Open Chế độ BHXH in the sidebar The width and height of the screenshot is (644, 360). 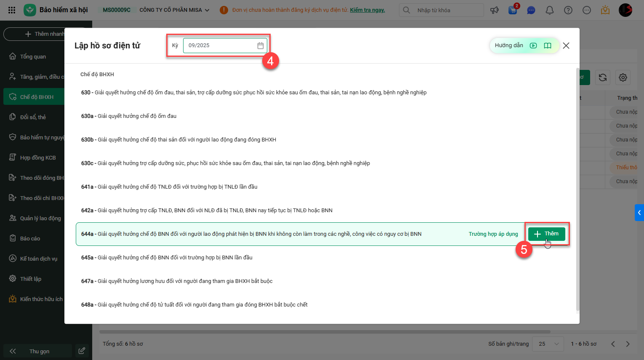tap(34, 97)
